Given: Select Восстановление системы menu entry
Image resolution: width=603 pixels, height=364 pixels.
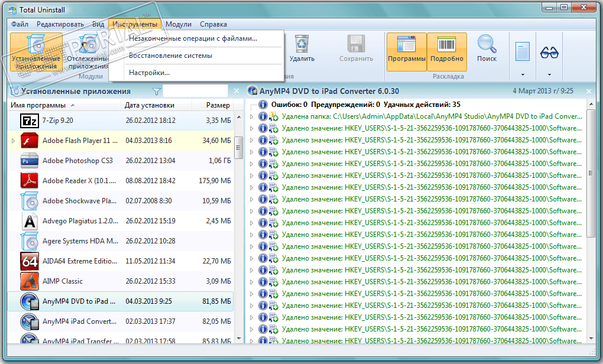Looking at the screenshot, I should pyautogui.click(x=170, y=56).
